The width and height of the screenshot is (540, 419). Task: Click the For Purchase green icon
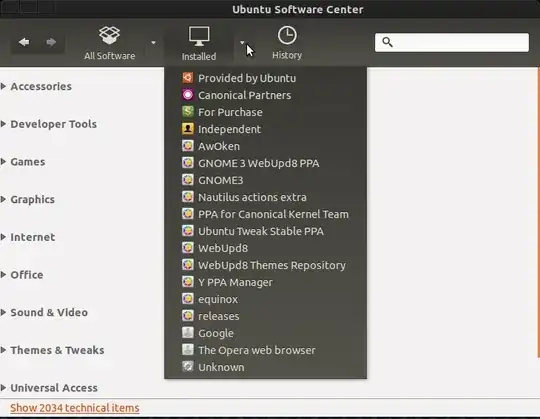pyautogui.click(x=188, y=112)
